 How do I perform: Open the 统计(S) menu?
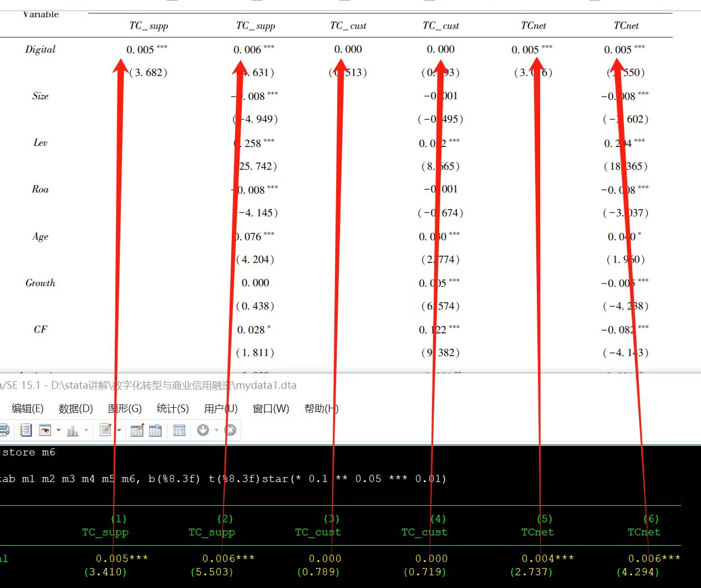point(173,409)
